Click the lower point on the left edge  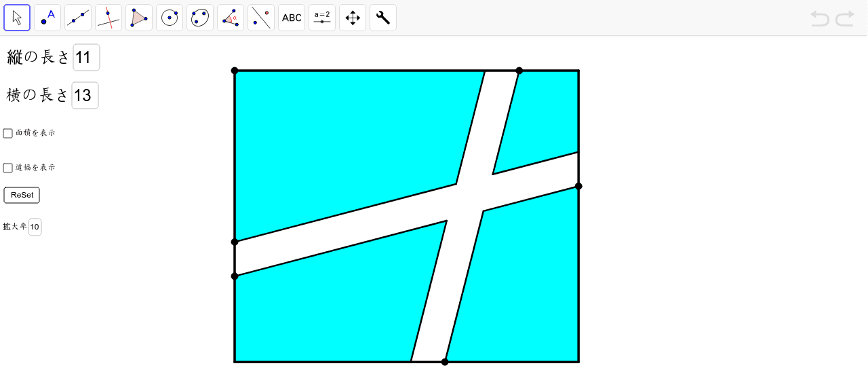235,276
